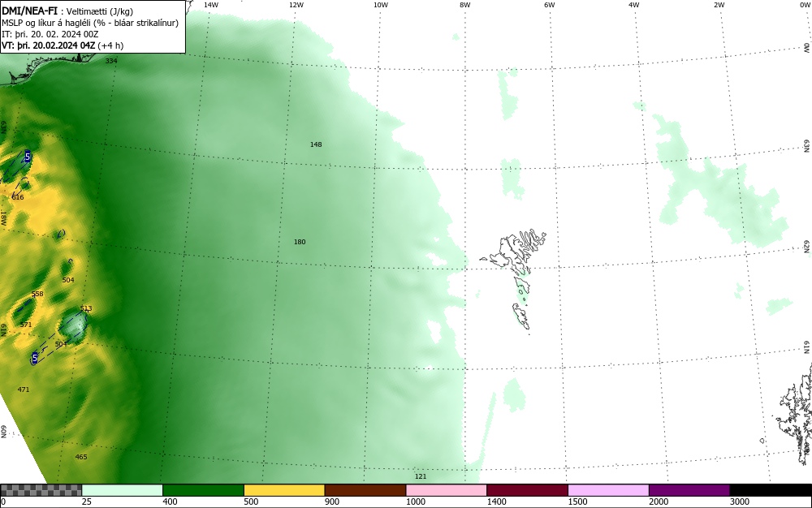
Task: Click the checkered 0–25 legend swatch
Action: point(41,490)
